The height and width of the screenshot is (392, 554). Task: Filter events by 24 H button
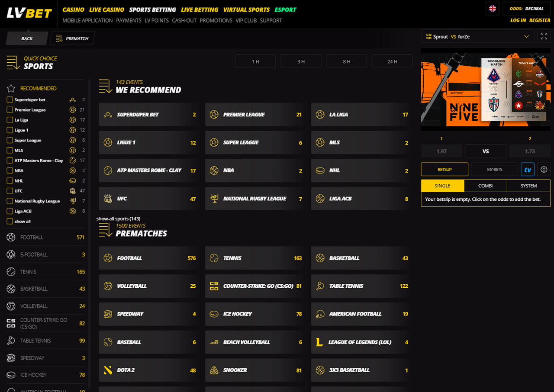click(x=392, y=61)
